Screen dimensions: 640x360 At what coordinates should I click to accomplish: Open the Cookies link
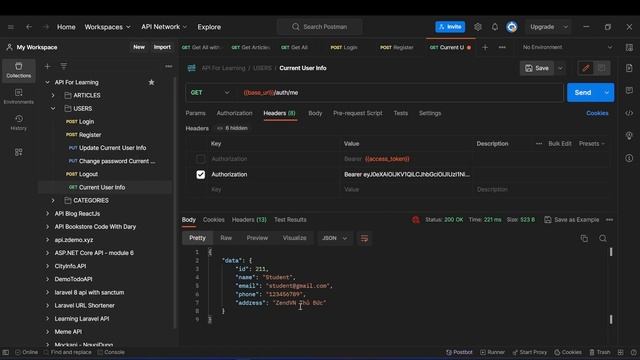click(x=597, y=113)
